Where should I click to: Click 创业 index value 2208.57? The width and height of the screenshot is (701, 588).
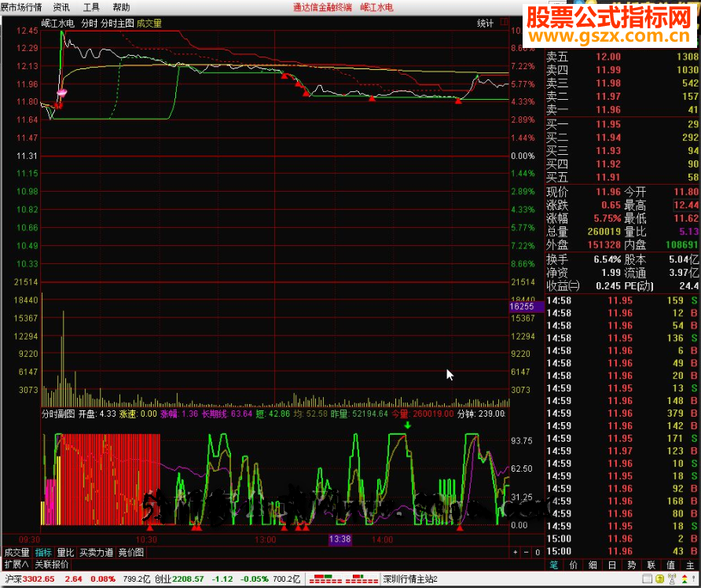(188, 579)
